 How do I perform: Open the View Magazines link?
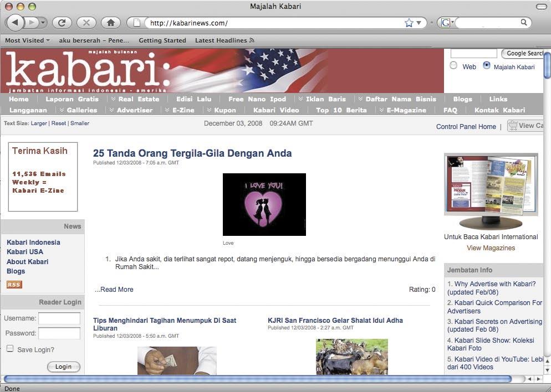click(x=491, y=247)
